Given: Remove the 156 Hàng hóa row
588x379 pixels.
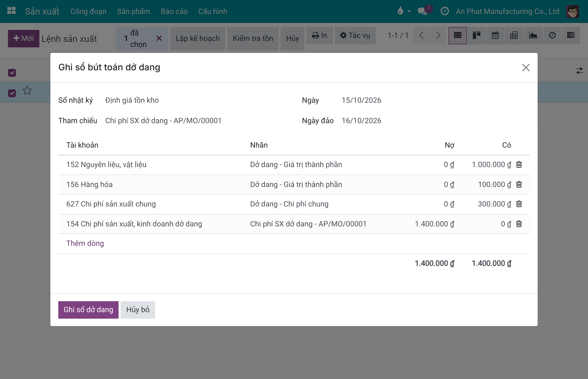Looking at the screenshot, I should [x=519, y=185].
